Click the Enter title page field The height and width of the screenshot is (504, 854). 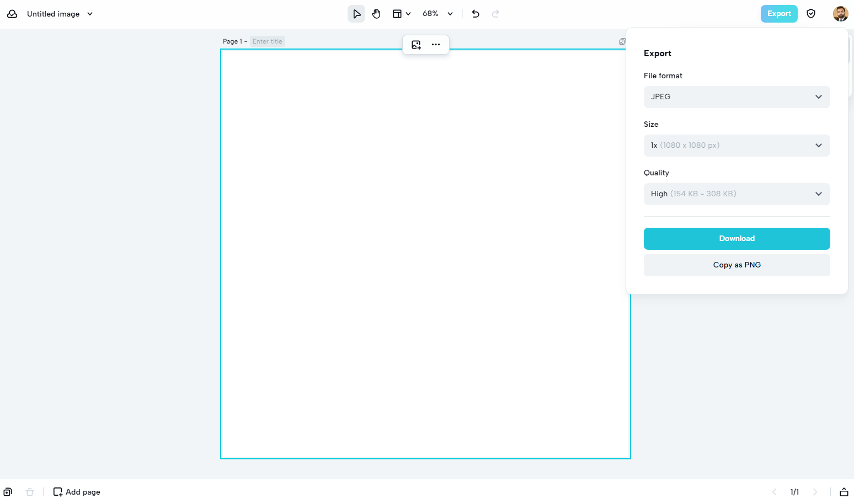(268, 41)
